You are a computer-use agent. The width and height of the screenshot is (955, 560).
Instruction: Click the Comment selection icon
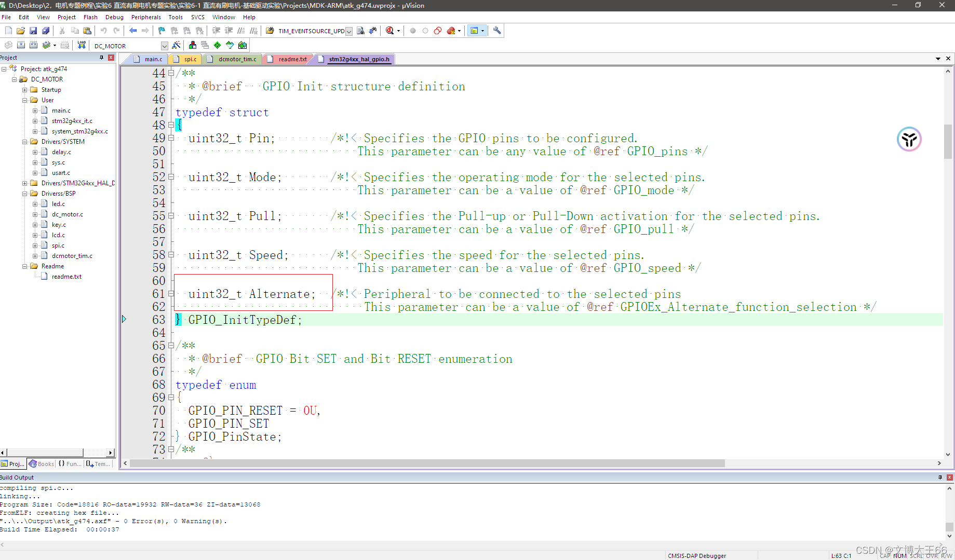click(241, 31)
